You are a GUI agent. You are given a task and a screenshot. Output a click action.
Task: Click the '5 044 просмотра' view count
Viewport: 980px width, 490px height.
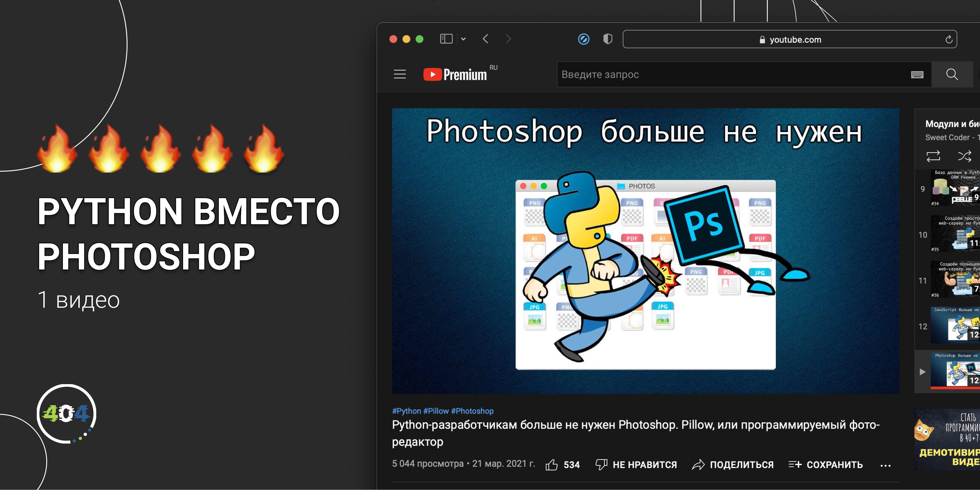(428, 464)
